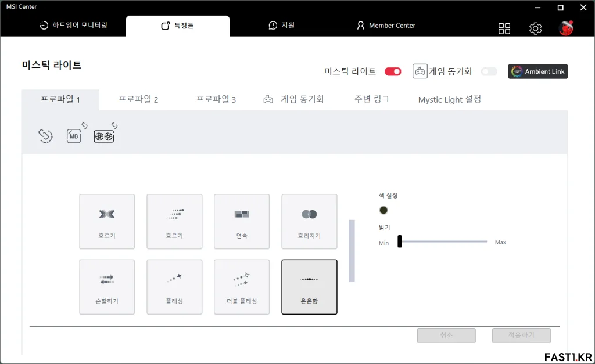Image resolution: width=595 pixels, height=364 pixels.
Task: Choose the 연속 lighting effect
Action: 242,221
